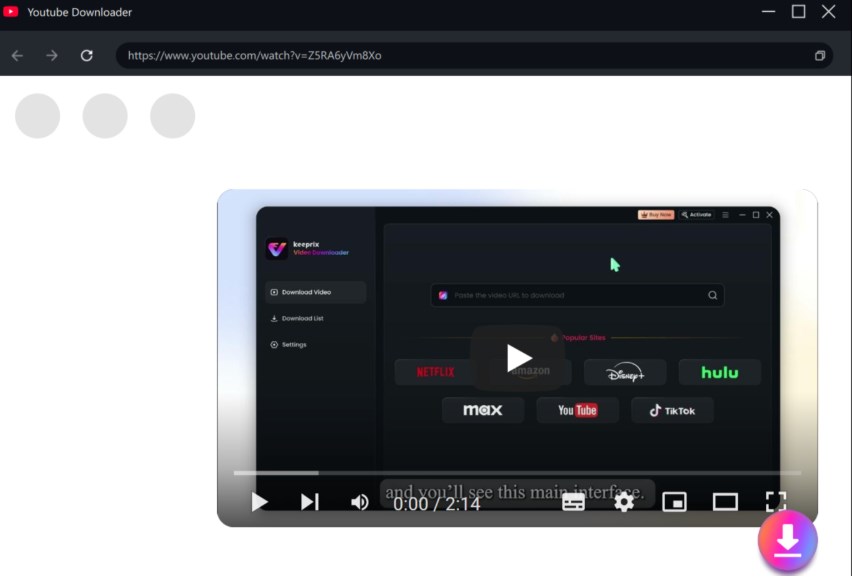Image resolution: width=852 pixels, height=580 pixels.
Task: Minimize the Youtube Downloader window
Action: pyautogui.click(x=768, y=11)
